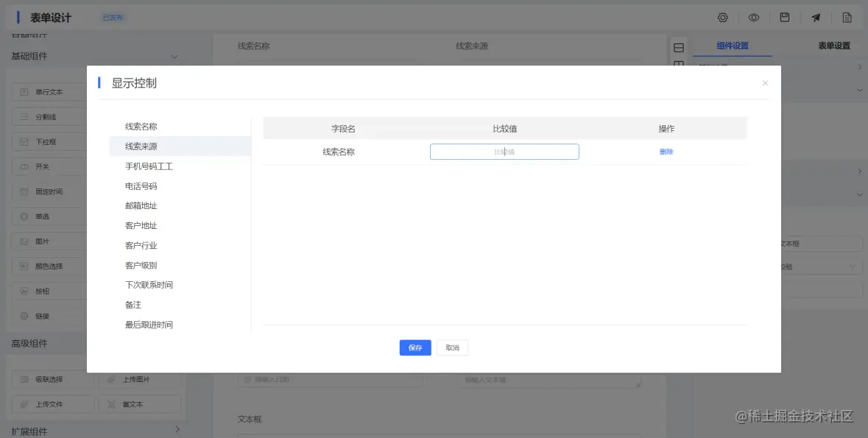Select 电话号码 in the field list
This screenshot has height=438, width=868.
180,186
